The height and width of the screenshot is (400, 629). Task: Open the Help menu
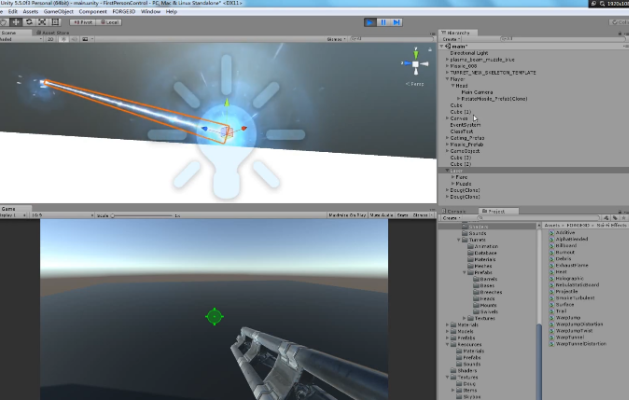pos(171,12)
